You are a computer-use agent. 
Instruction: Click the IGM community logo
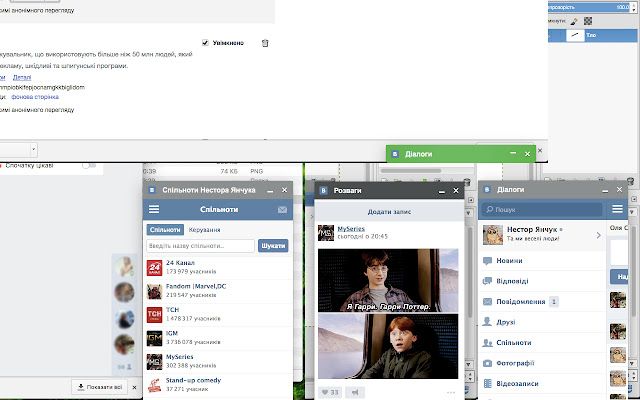click(x=154, y=338)
